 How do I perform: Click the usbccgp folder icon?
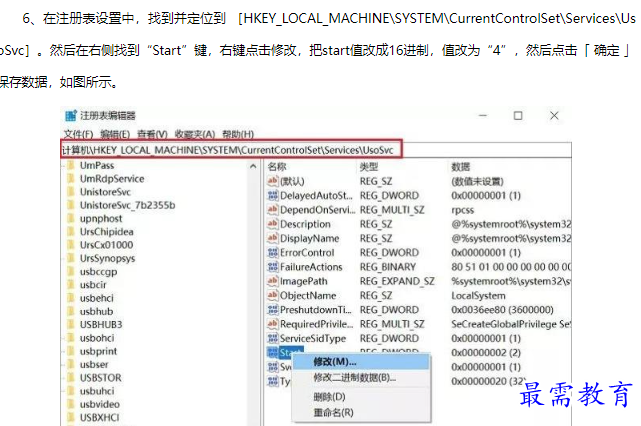[x=71, y=271]
